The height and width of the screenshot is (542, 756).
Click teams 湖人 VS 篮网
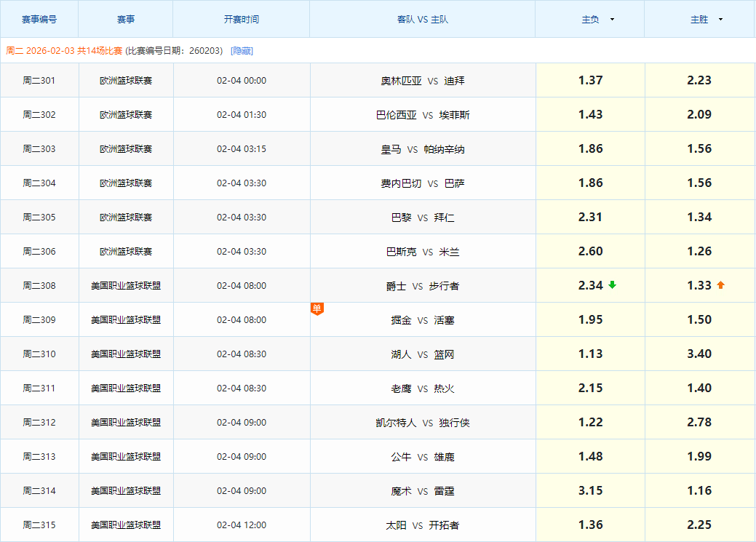tap(423, 355)
